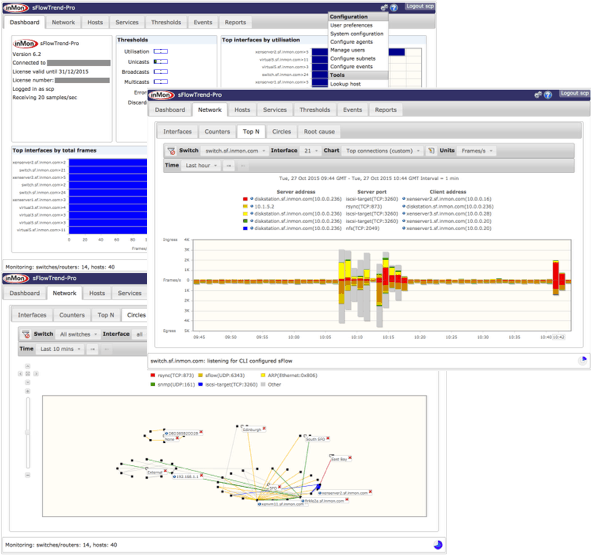Open the Switch dropdown showing All switches

click(78, 334)
